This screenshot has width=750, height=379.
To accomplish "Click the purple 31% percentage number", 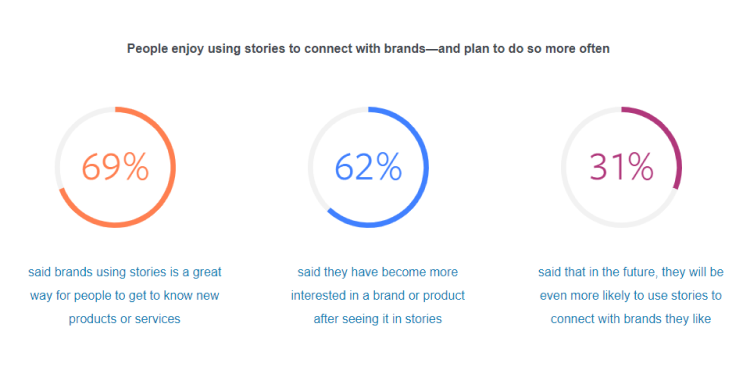I will pyautogui.click(x=621, y=167).
